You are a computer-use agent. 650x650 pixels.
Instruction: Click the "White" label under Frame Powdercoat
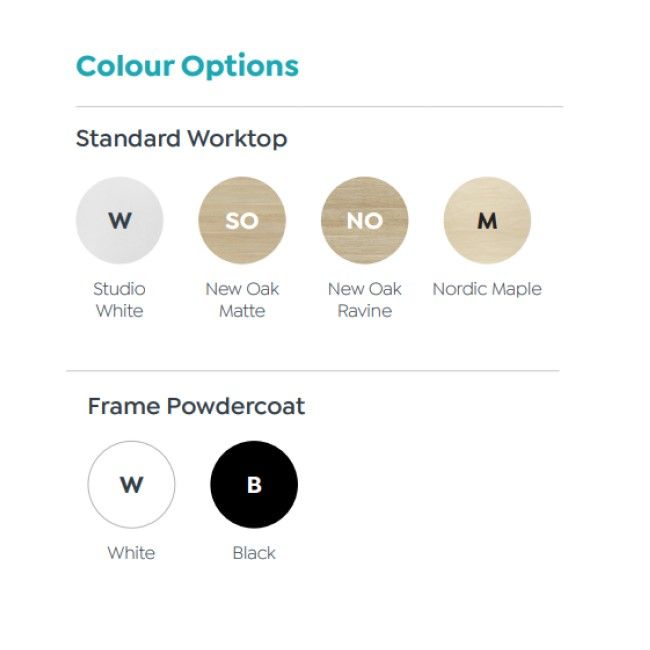131,553
